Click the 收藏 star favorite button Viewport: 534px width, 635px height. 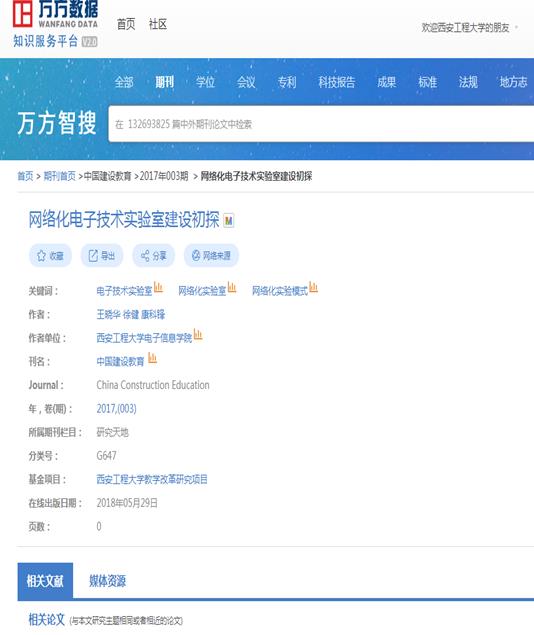tap(50, 256)
